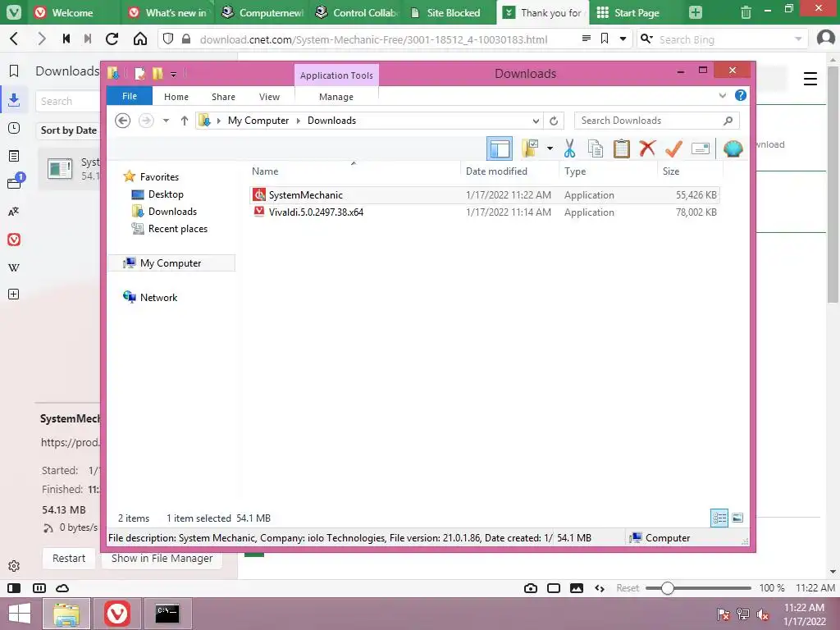This screenshot has height=630, width=840.
Task: Switch to large icons view in status bar
Action: pyautogui.click(x=737, y=518)
